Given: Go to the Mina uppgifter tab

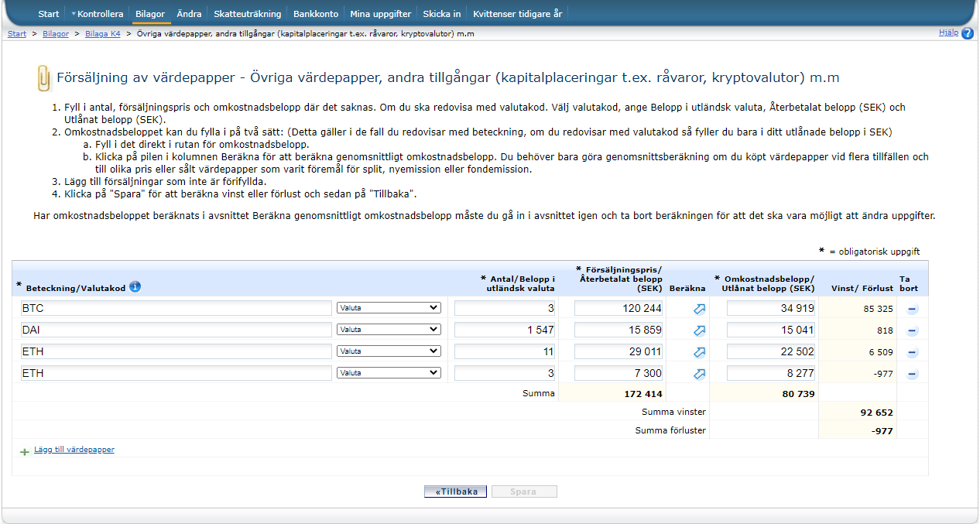Looking at the screenshot, I should coord(380,14).
